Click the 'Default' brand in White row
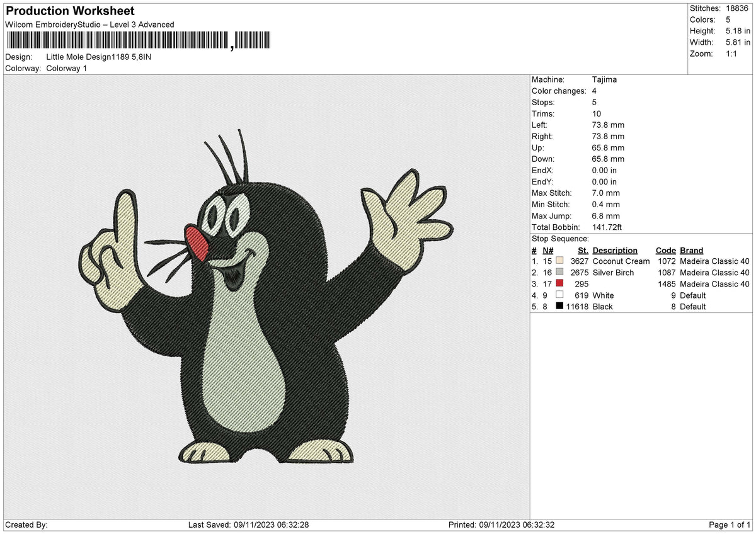 pyautogui.click(x=693, y=295)
